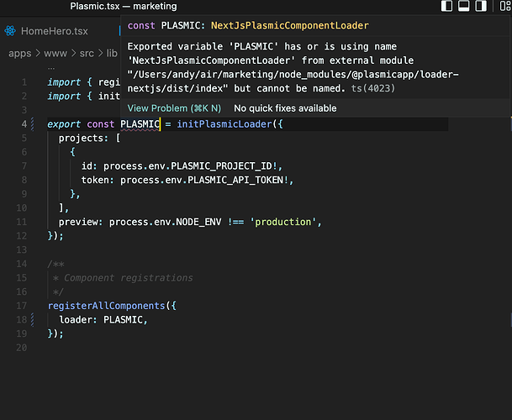Image resolution: width=512 pixels, height=420 pixels.
Task: Open the 'lib' breadcrumb segment
Action: (x=113, y=54)
